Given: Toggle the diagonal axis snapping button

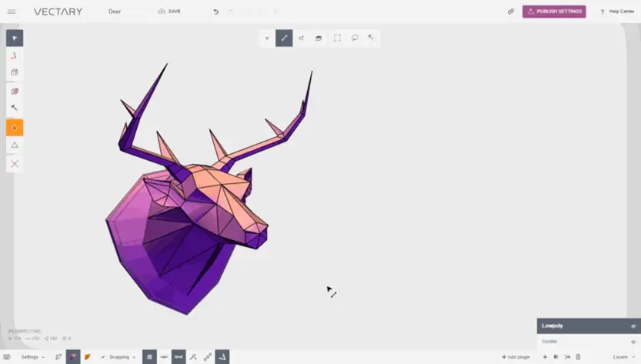Looking at the screenshot, I should point(208,357).
